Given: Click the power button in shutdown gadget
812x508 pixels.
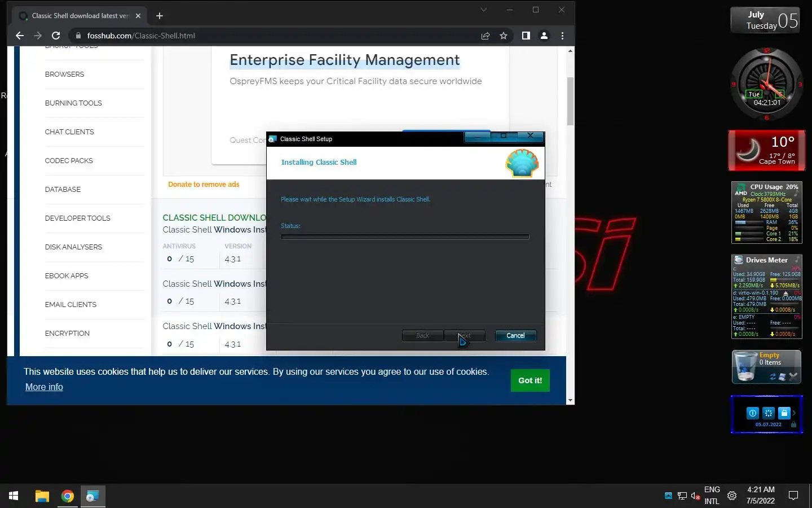Looking at the screenshot, I should [x=752, y=413].
